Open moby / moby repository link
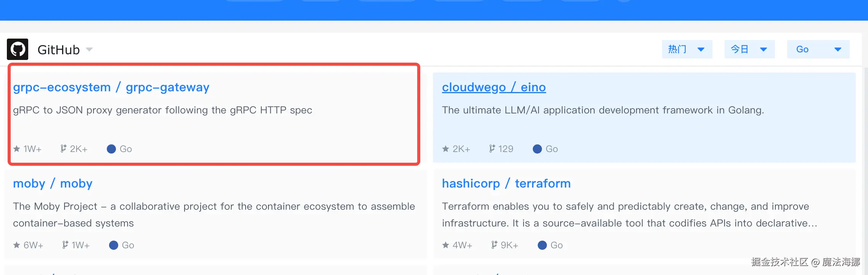 [53, 184]
